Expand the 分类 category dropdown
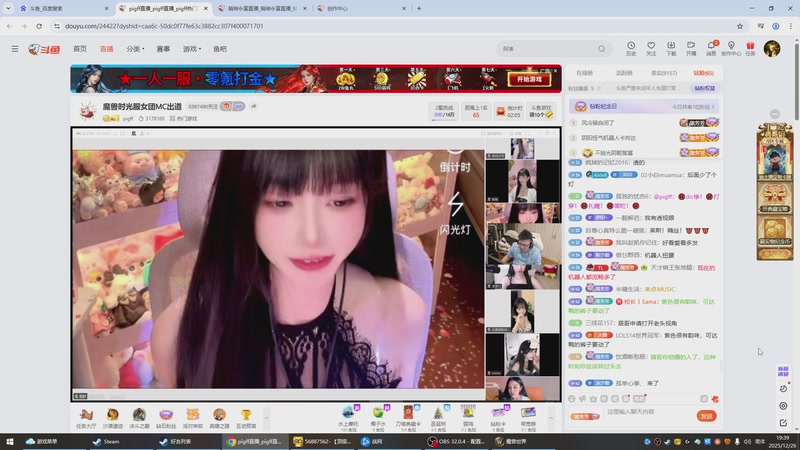800x450 pixels. point(135,49)
